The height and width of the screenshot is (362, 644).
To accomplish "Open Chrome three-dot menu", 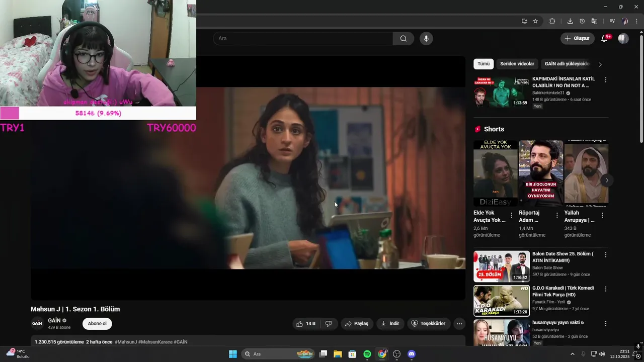I will coord(637,21).
